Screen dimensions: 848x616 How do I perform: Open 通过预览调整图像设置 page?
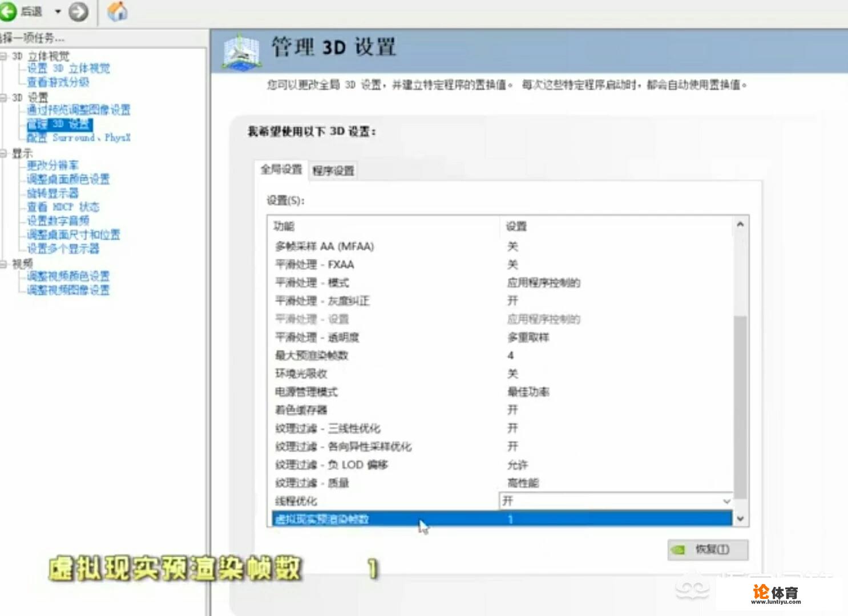79,110
